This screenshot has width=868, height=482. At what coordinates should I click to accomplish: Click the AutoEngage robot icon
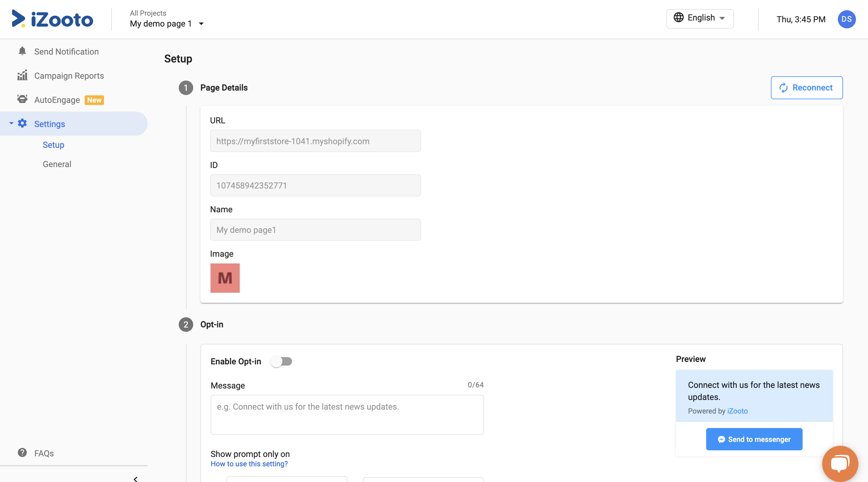[x=22, y=100]
